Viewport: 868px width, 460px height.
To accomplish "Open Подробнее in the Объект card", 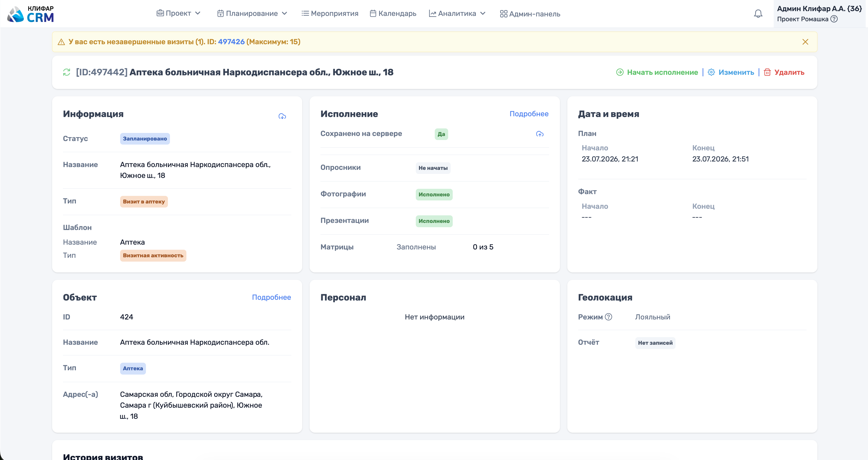I will pyautogui.click(x=271, y=297).
